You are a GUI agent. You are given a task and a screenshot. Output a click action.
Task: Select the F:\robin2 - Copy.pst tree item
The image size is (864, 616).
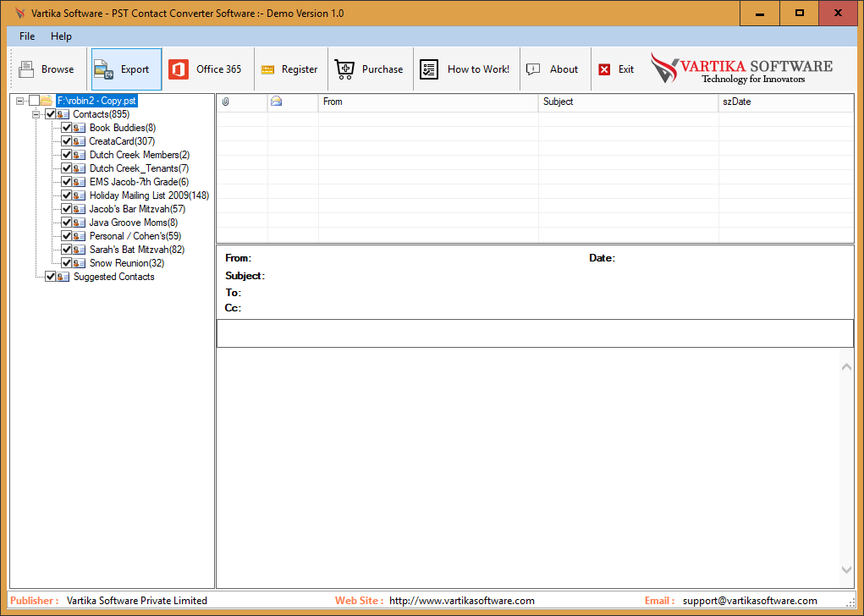click(x=96, y=101)
